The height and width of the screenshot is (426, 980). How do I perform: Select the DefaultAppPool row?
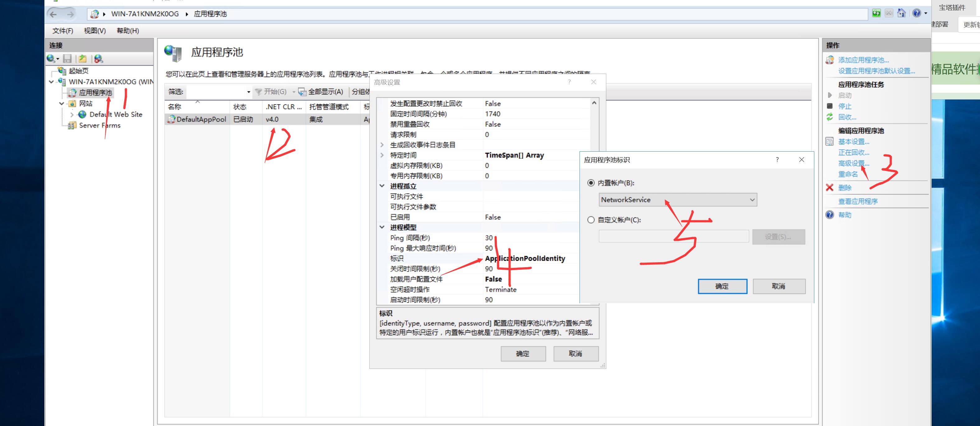266,119
